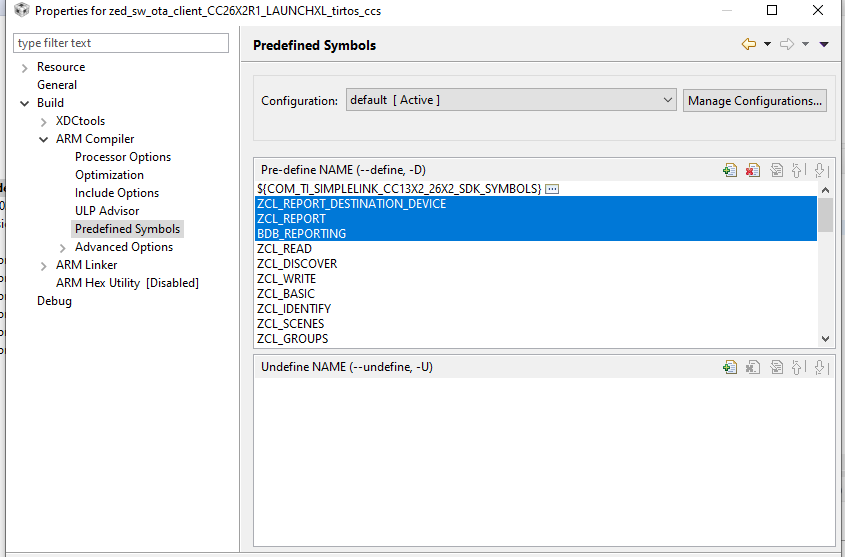Click the pre-define list scrollbar down arrow

825,339
